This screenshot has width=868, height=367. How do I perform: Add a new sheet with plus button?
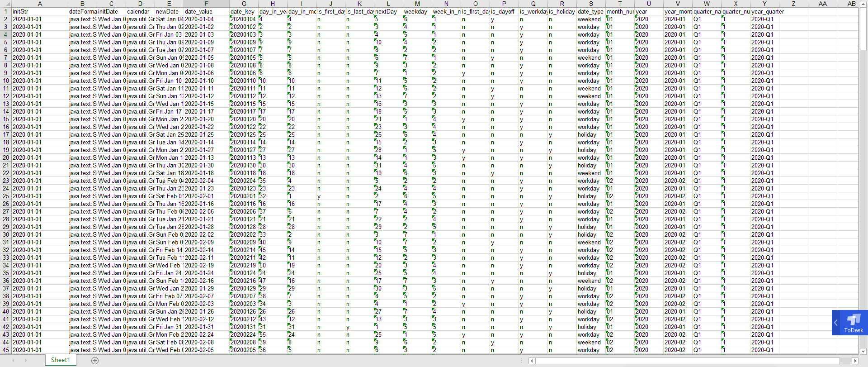click(x=95, y=360)
